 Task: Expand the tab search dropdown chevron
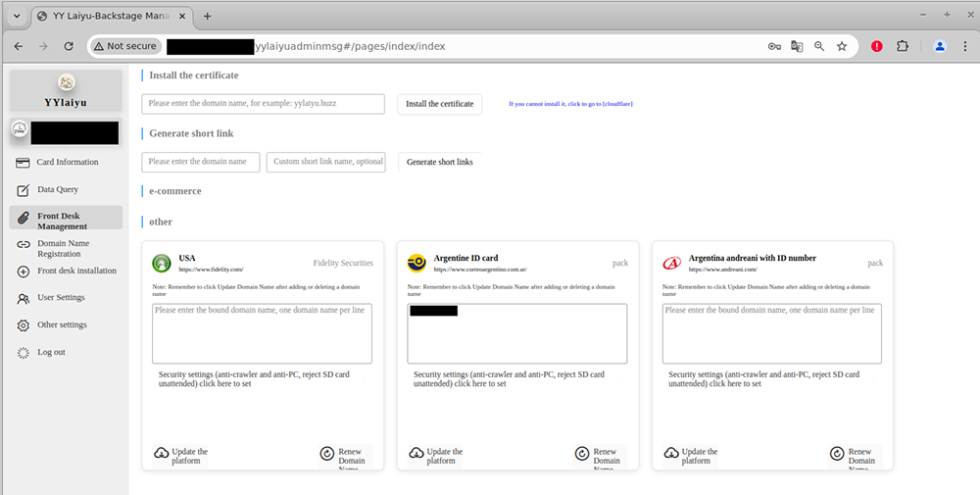[x=17, y=16]
